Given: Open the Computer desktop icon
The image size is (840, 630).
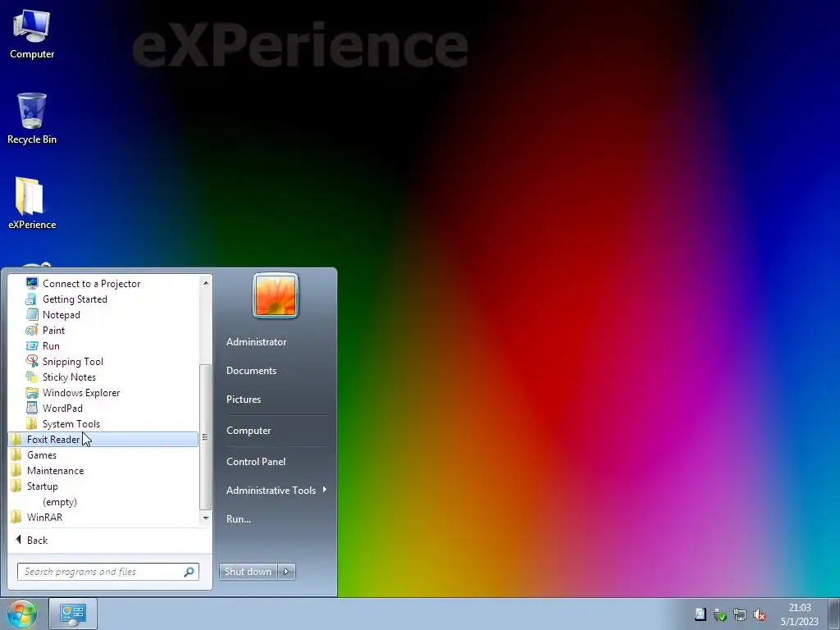Looking at the screenshot, I should [32, 33].
